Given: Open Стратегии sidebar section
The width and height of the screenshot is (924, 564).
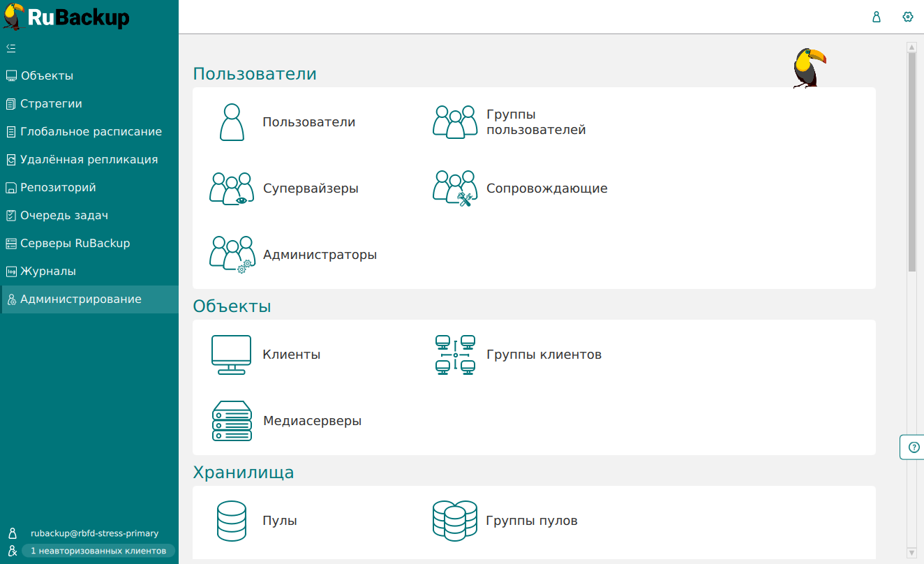Looking at the screenshot, I should click(x=51, y=104).
